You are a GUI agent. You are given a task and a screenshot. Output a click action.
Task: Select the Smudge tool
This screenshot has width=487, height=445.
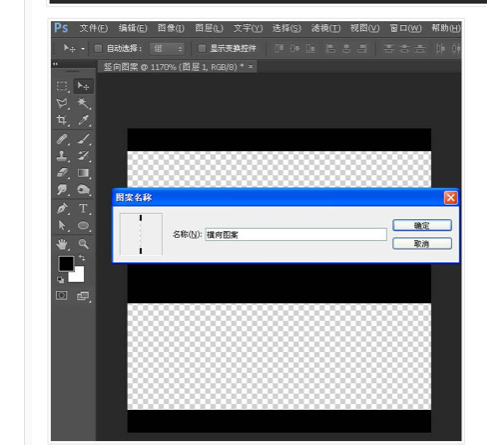pos(62,190)
